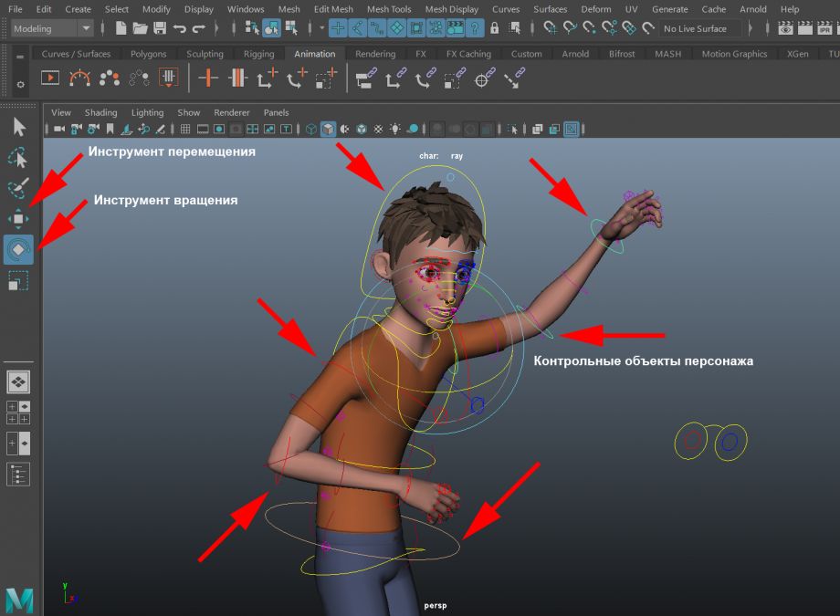Apply Aim constraint from shelf
The height and width of the screenshot is (616, 840).
coord(484,78)
